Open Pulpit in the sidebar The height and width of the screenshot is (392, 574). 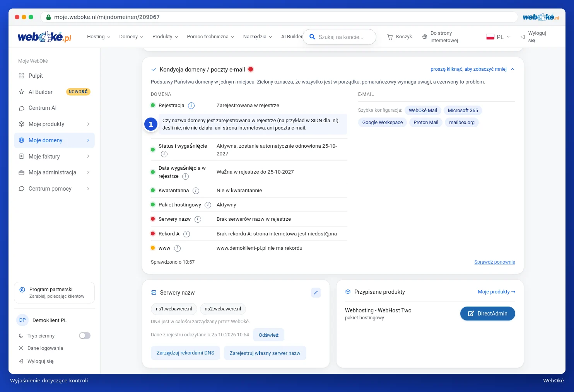pos(54,76)
